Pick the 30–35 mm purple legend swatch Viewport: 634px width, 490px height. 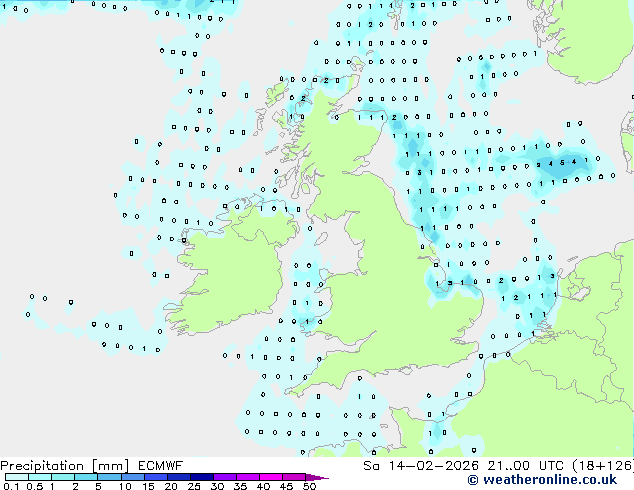pyautogui.click(x=224, y=477)
